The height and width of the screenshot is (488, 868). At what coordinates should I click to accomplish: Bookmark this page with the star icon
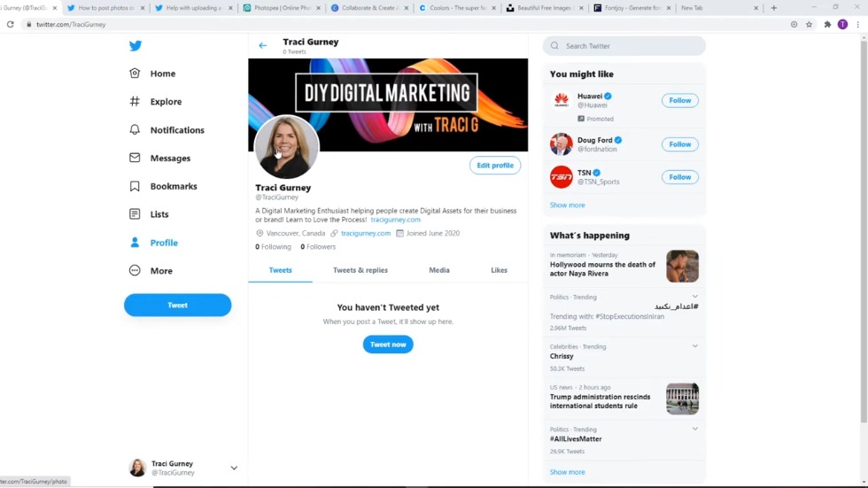(x=809, y=24)
